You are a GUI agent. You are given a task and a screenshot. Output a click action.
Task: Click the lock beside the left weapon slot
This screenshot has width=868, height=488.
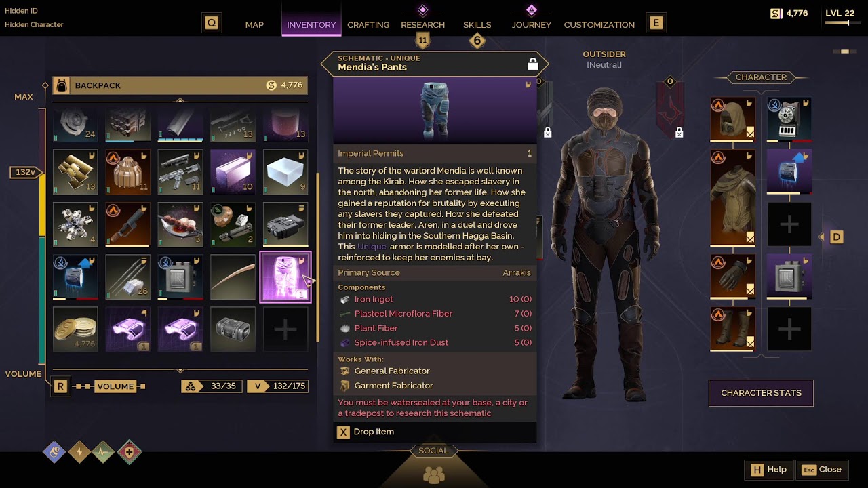[547, 133]
